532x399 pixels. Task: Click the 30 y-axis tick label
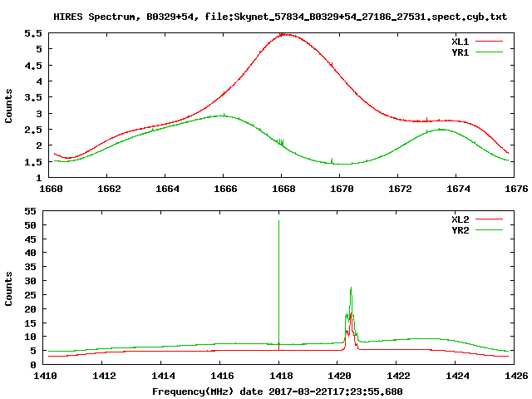coord(30,281)
